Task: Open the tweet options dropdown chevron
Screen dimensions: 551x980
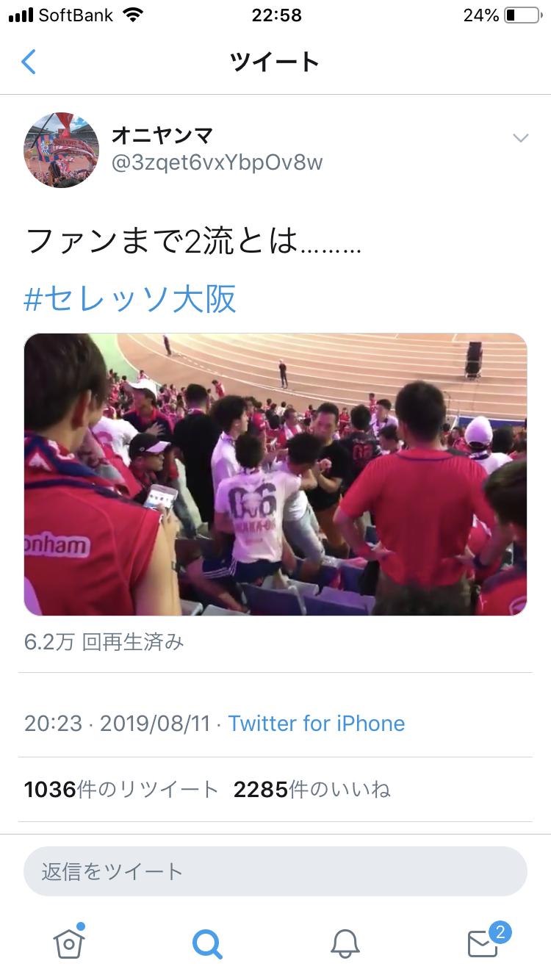Action: 520,137
